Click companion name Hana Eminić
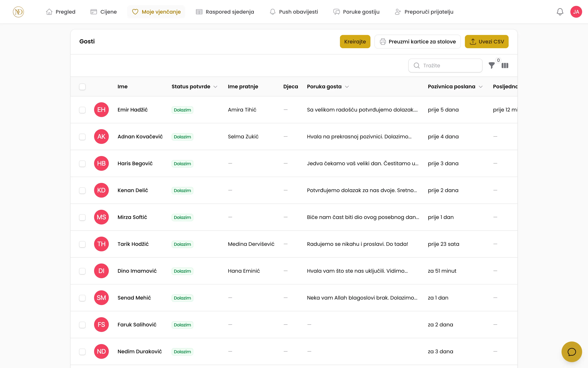 point(244,271)
